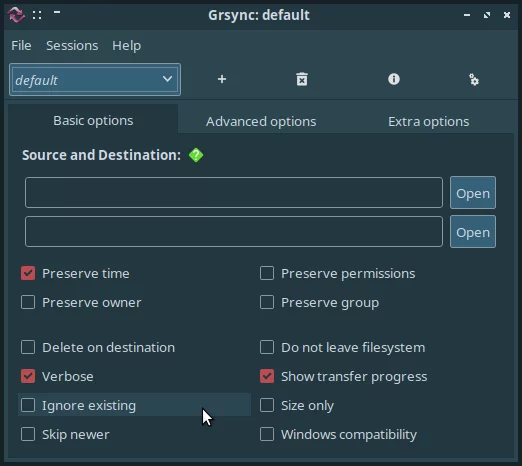Enable Preserve owner
This screenshot has width=522, height=466.
[x=28, y=302]
